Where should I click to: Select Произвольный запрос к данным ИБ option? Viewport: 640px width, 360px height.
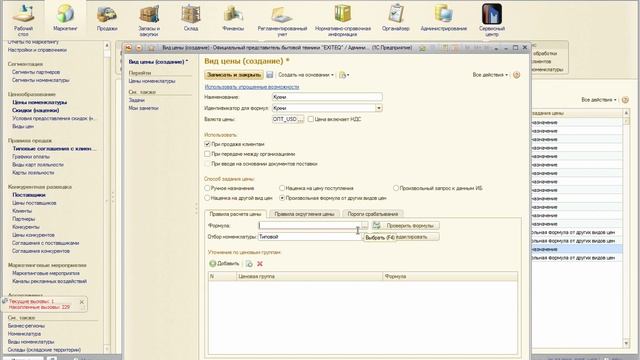[396, 188]
